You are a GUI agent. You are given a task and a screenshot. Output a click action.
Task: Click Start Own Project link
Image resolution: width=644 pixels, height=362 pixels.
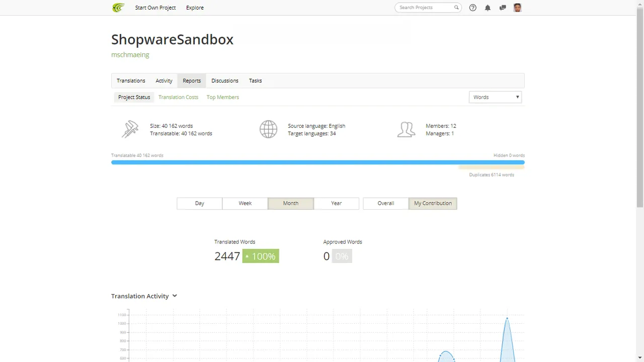click(155, 8)
